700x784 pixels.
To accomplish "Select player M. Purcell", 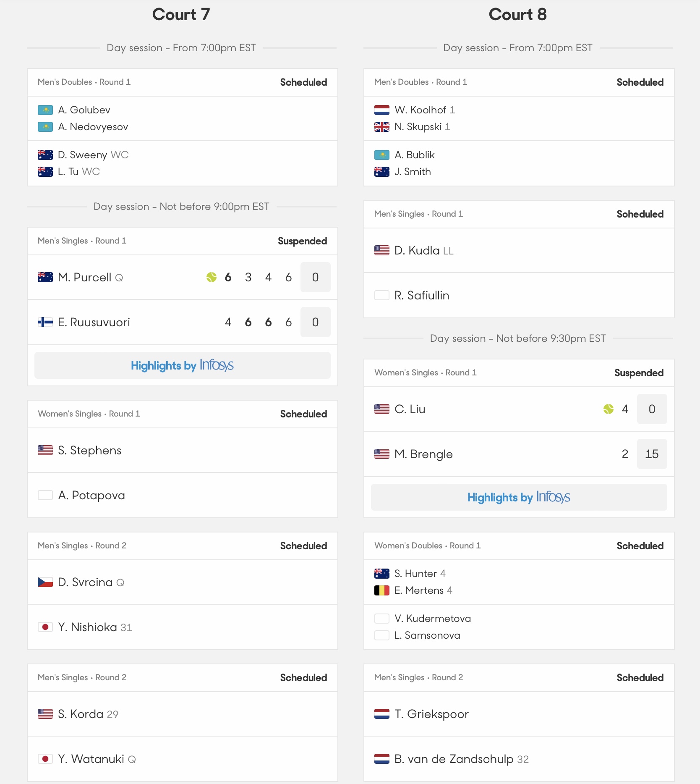I will [x=85, y=277].
